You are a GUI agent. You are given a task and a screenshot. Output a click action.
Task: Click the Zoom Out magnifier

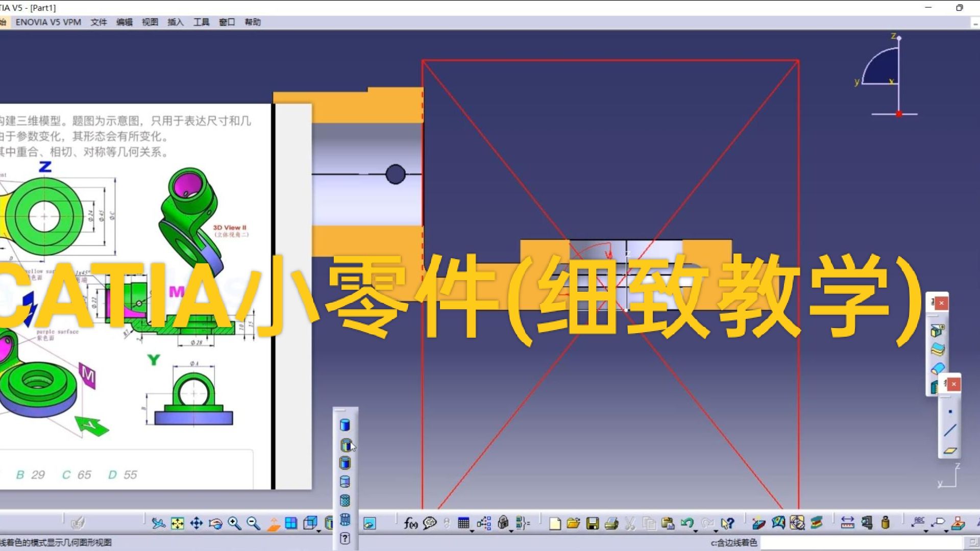[x=253, y=523]
